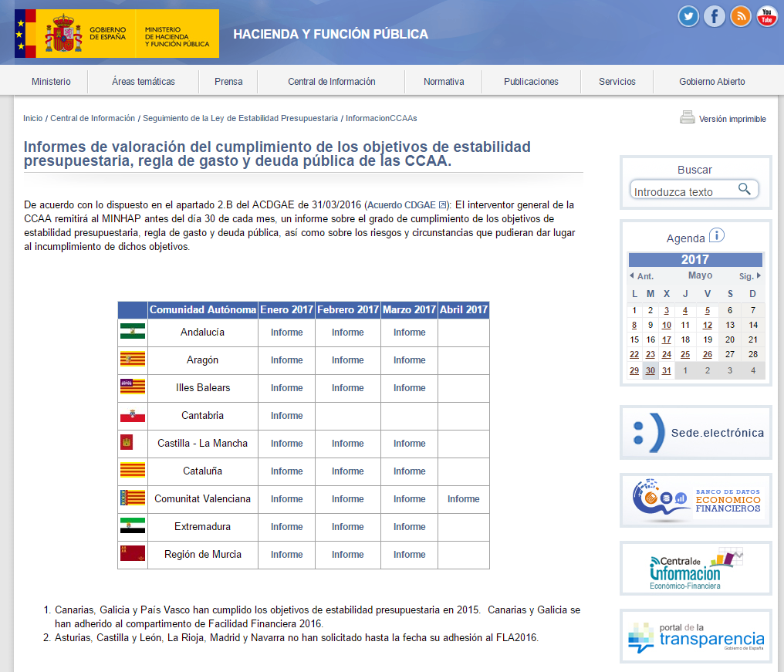
Task: Open Cataluña Febrero 2017 Informe
Action: click(347, 471)
